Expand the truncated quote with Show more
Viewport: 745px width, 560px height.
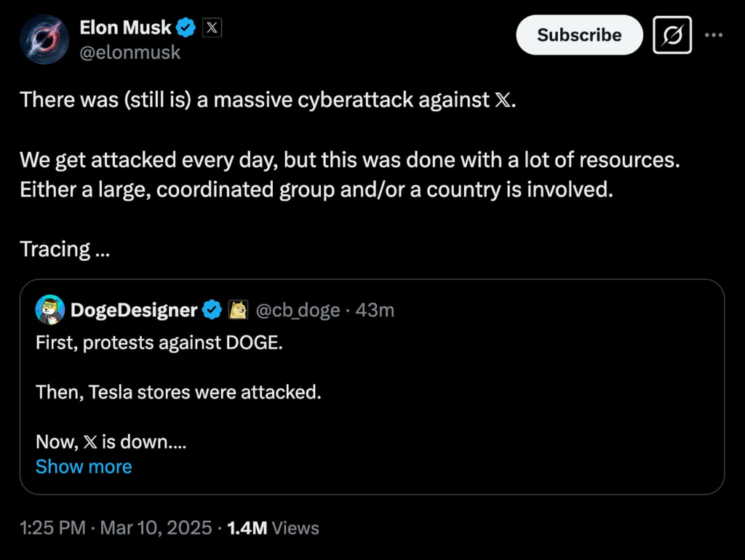click(x=83, y=466)
